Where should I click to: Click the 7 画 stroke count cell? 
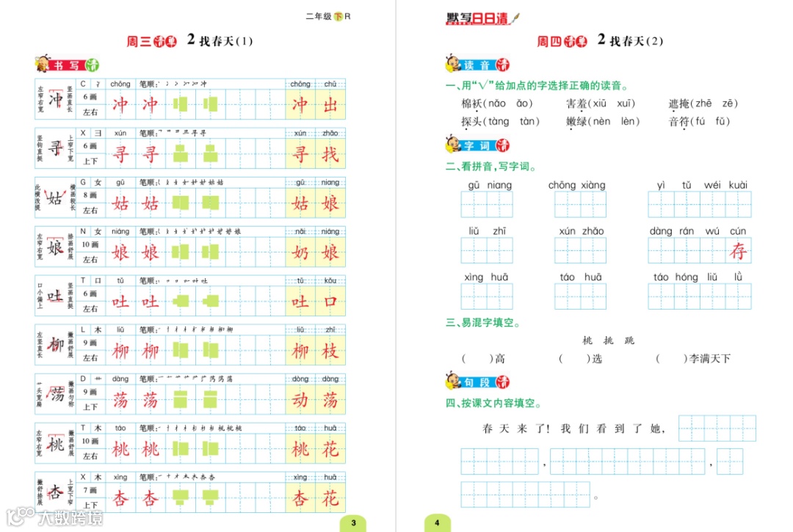pyautogui.click(x=90, y=490)
